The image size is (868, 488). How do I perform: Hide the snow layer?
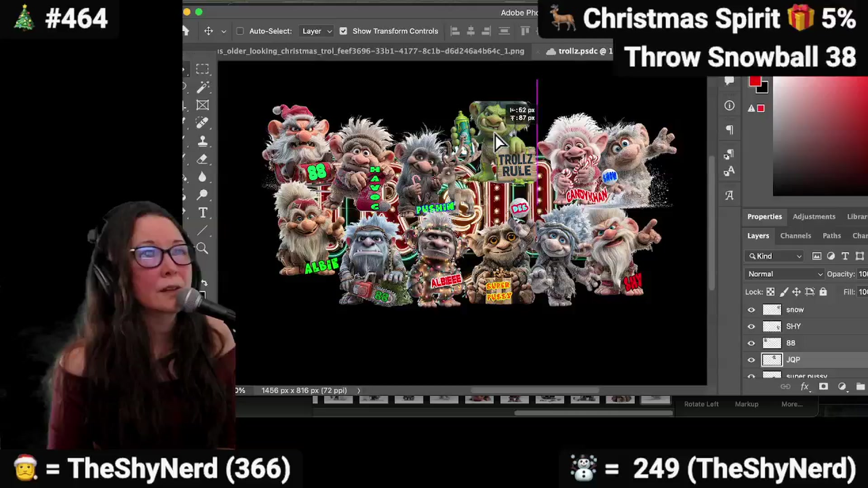point(751,310)
